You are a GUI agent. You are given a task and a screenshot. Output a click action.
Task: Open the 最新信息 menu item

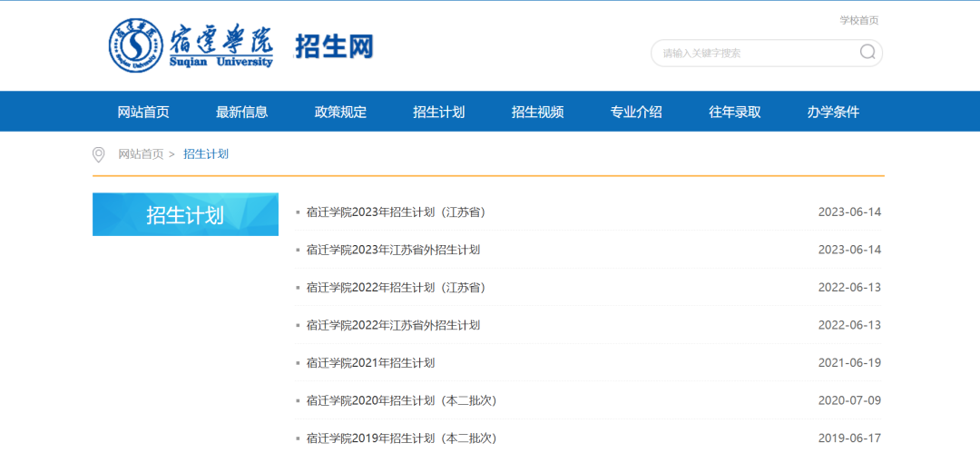[242, 112]
